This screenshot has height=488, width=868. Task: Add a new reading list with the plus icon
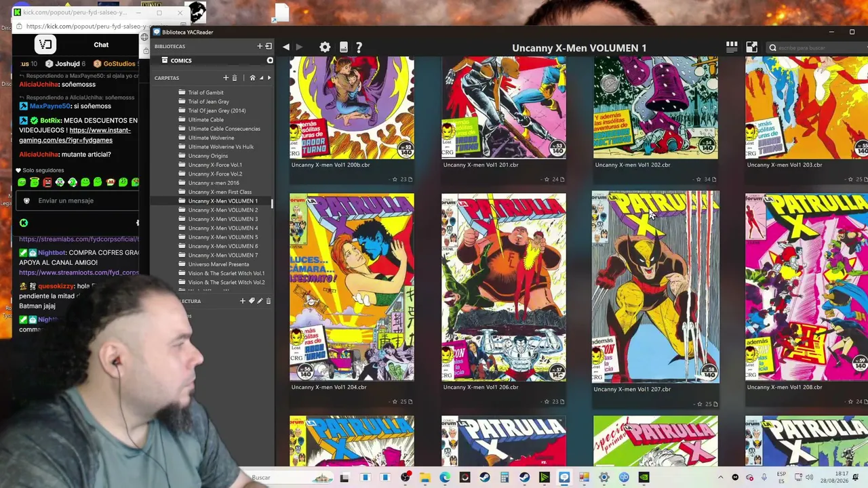click(243, 301)
